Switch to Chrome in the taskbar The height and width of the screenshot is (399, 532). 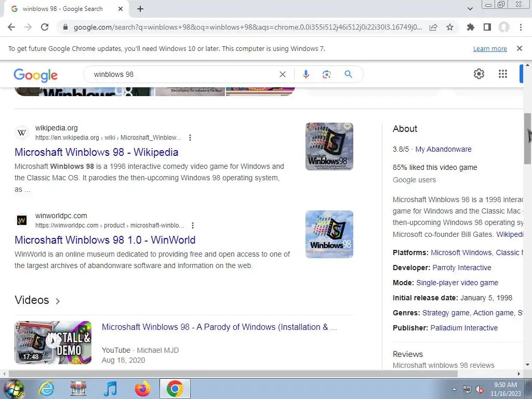(175, 389)
